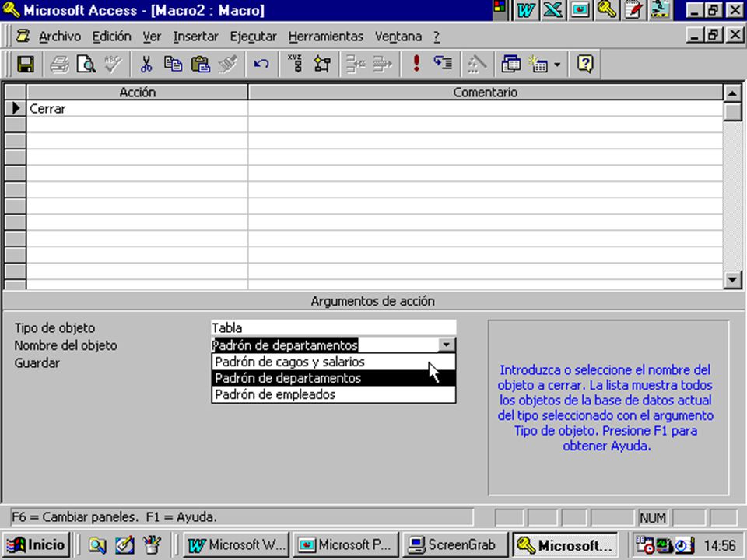
Task: Click the Copy toolbar icon
Action: coord(173,64)
